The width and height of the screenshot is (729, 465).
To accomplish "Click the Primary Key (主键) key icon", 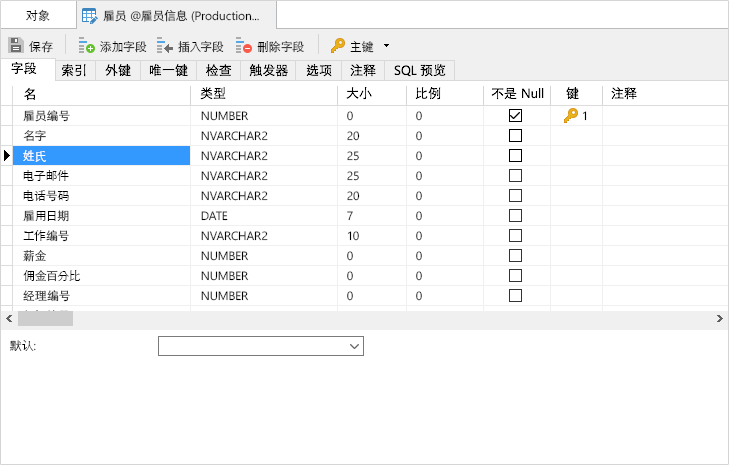I will [338, 46].
